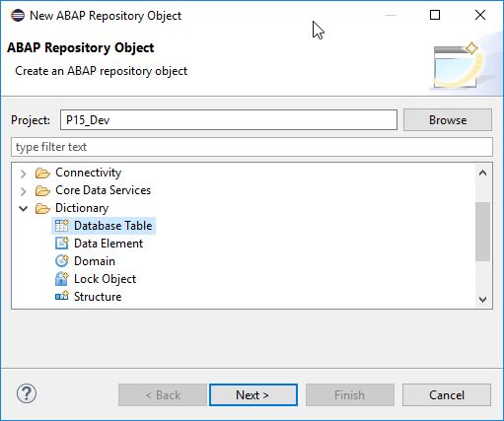Expand the Core Data Services node
The image size is (504, 421).
(x=23, y=191)
